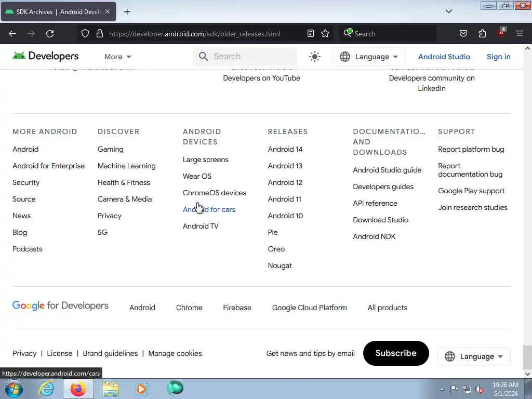Toggle the site theme sun icon
This screenshot has width=532, height=399.
click(314, 57)
